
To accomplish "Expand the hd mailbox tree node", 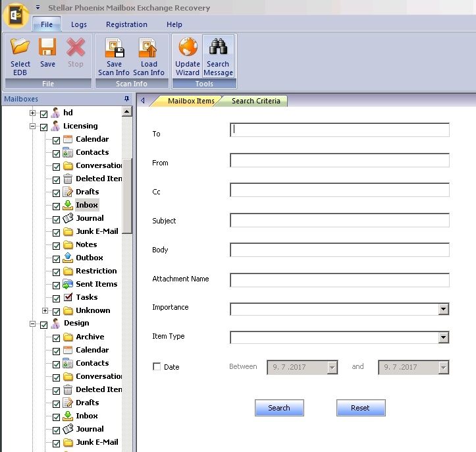I will 32,113.
